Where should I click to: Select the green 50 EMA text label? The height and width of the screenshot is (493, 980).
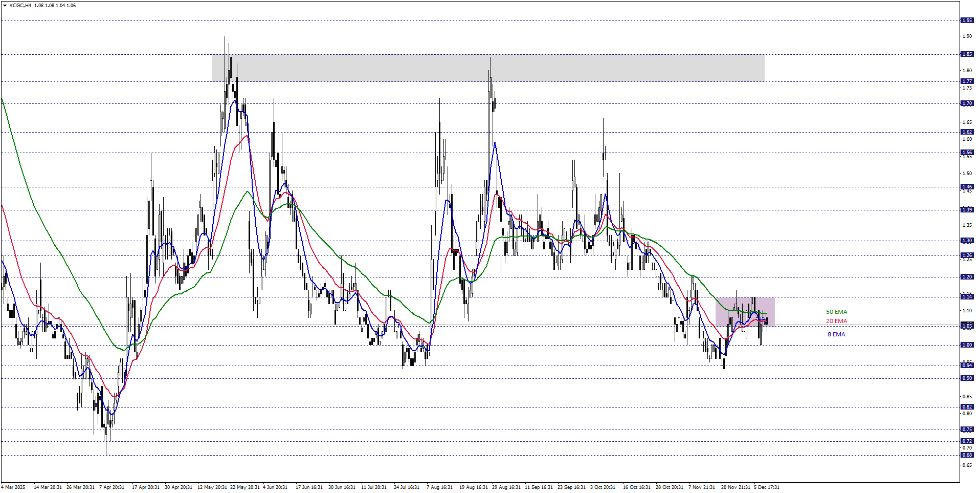[836, 312]
